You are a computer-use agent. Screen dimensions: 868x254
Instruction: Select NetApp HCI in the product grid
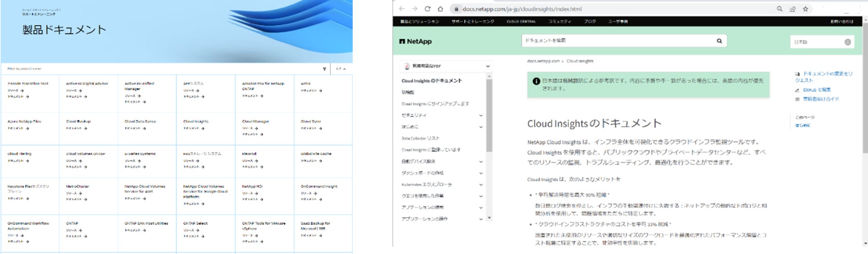tap(252, 187)
